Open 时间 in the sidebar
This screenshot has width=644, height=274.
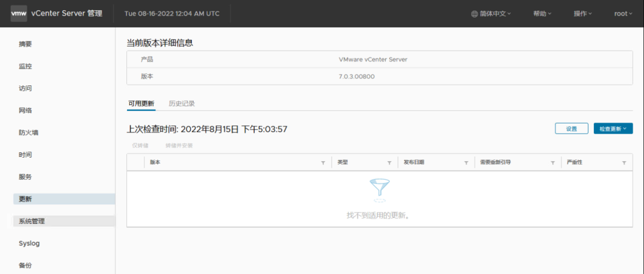tap(25, 155)
